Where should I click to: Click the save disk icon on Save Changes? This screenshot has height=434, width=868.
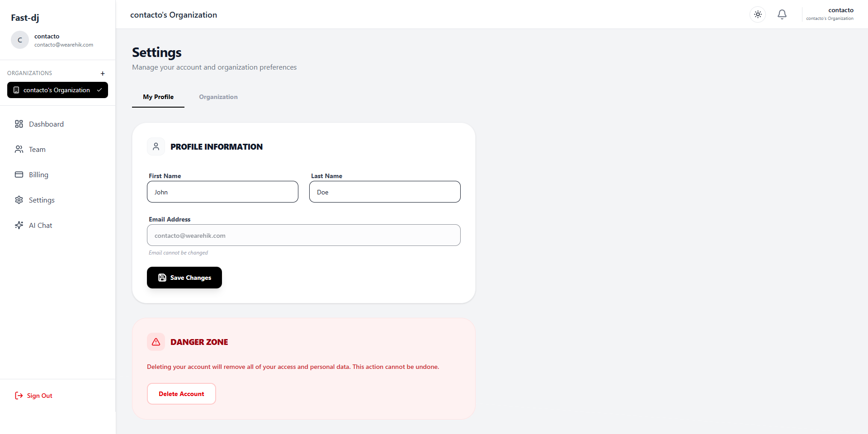pos(162,278)
